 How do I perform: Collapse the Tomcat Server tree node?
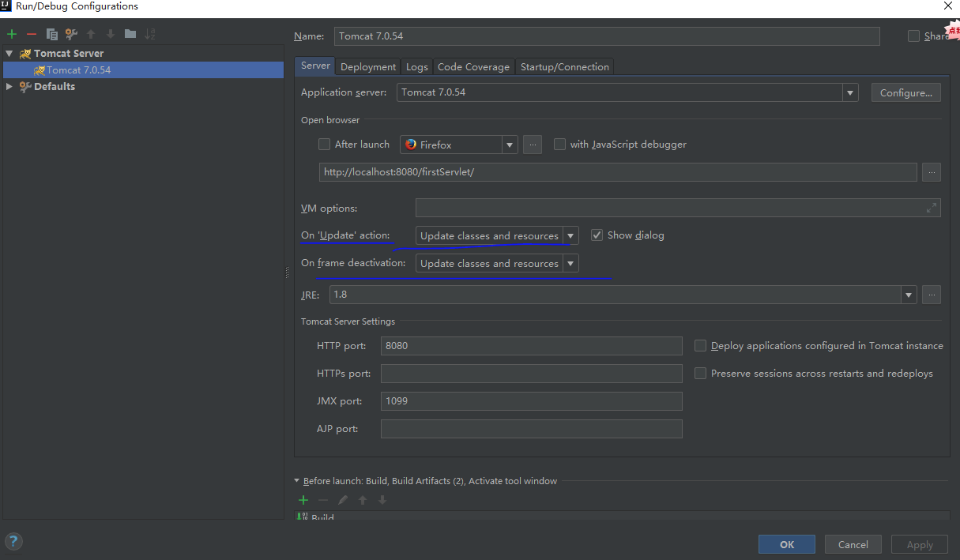tap(9, 54)
